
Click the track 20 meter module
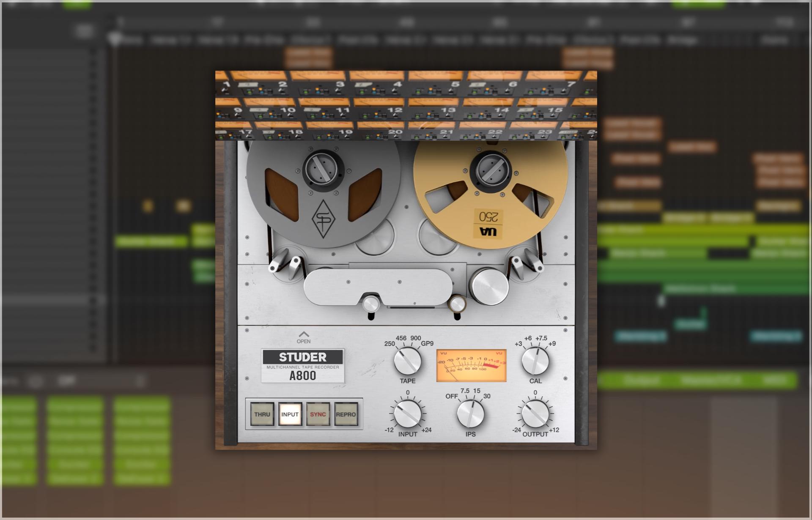380,131
